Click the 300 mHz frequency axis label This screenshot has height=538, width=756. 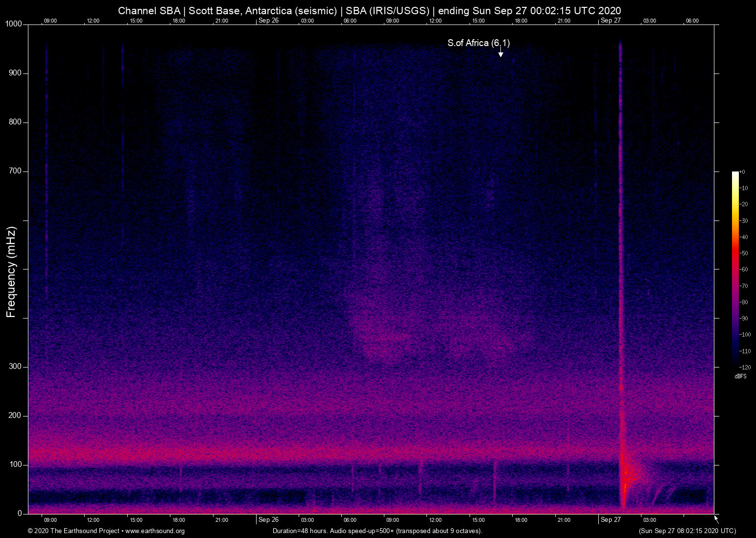(x=15, y=367)
